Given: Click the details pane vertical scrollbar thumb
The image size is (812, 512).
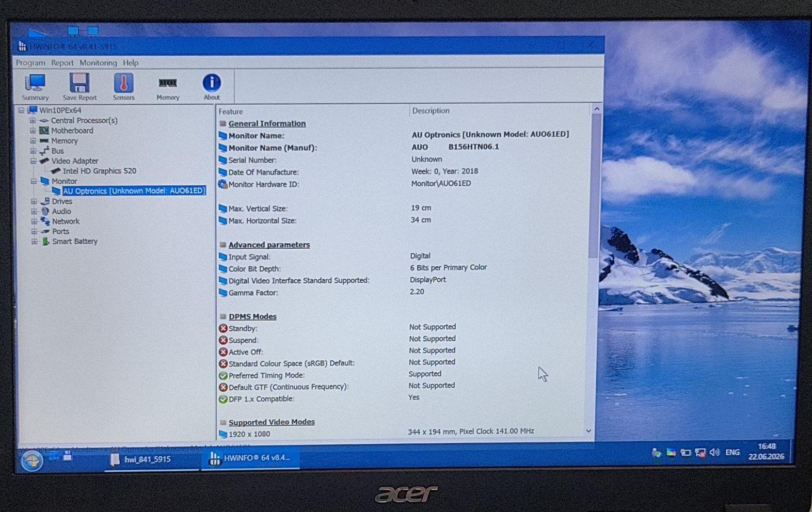Looking at the screenshot, I should point(596,186).
